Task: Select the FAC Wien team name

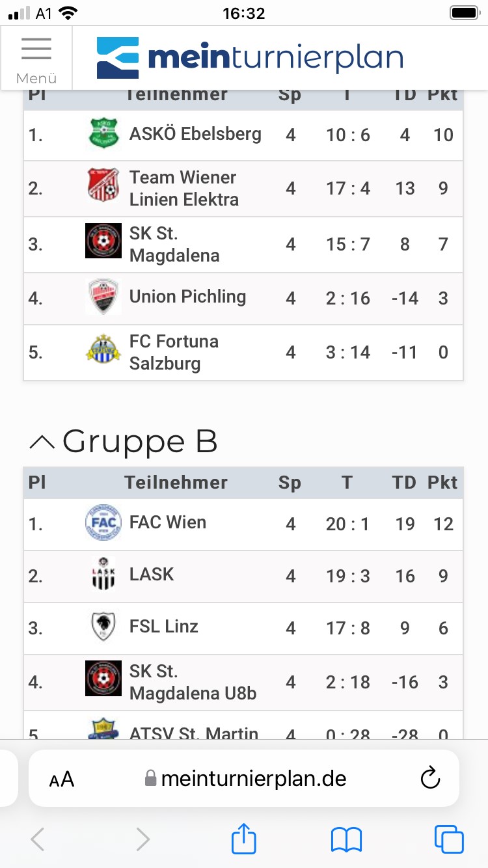Action: click(x=168, y=522)
